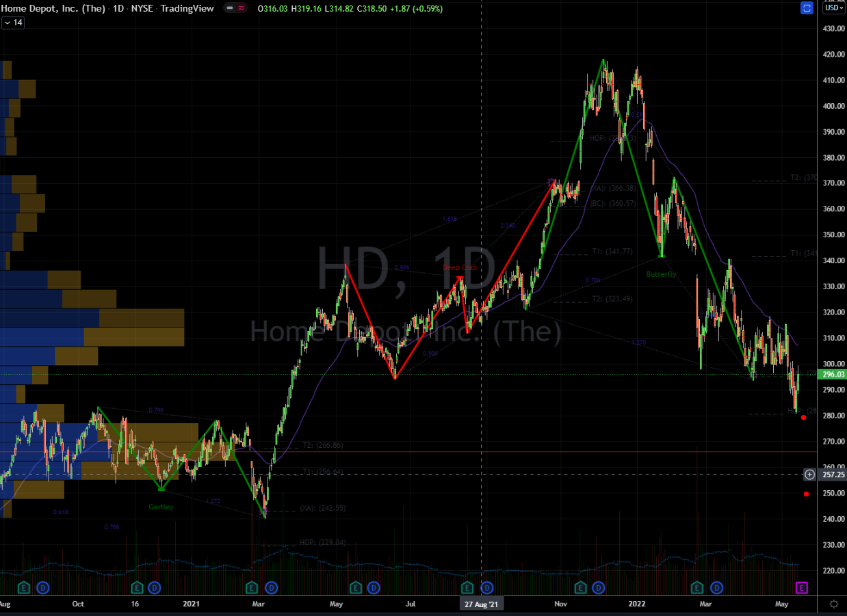The width and height of the screenshot is (847, 616).
Task: Open dividend marker above the '16' date label
Action: [x=155, y=587]
